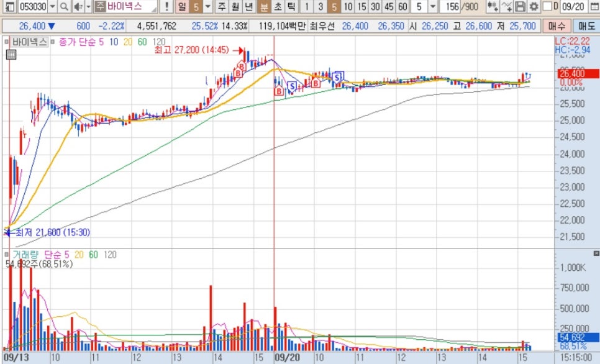Toggle the D checkbox before the 09/20 date

coord(548,6)
